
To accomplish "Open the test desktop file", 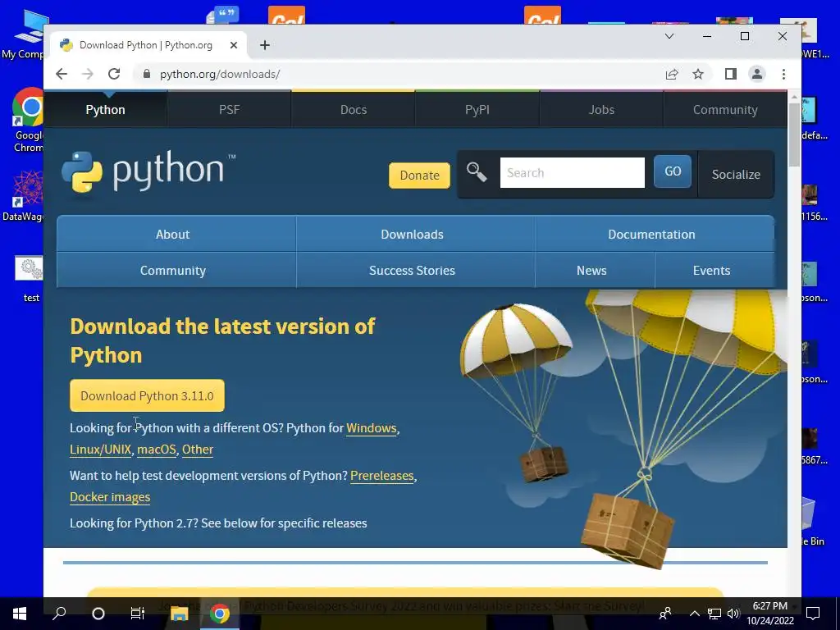I will [x=30, y=279].
